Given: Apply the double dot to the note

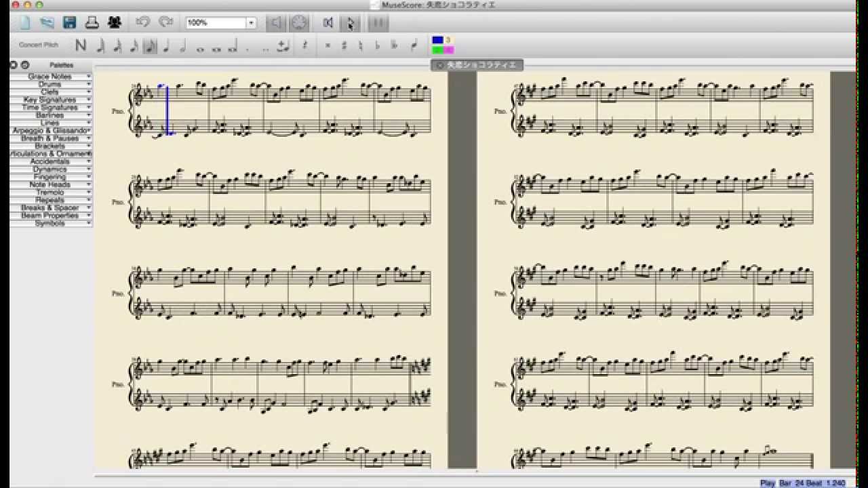Looking at the screenshot, I should tap(266, 48).
